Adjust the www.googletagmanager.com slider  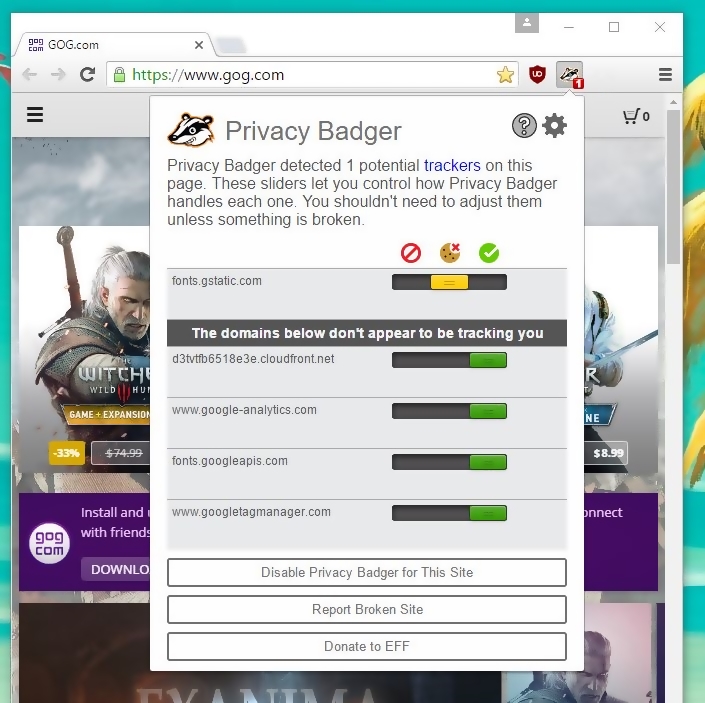[449, 513]
